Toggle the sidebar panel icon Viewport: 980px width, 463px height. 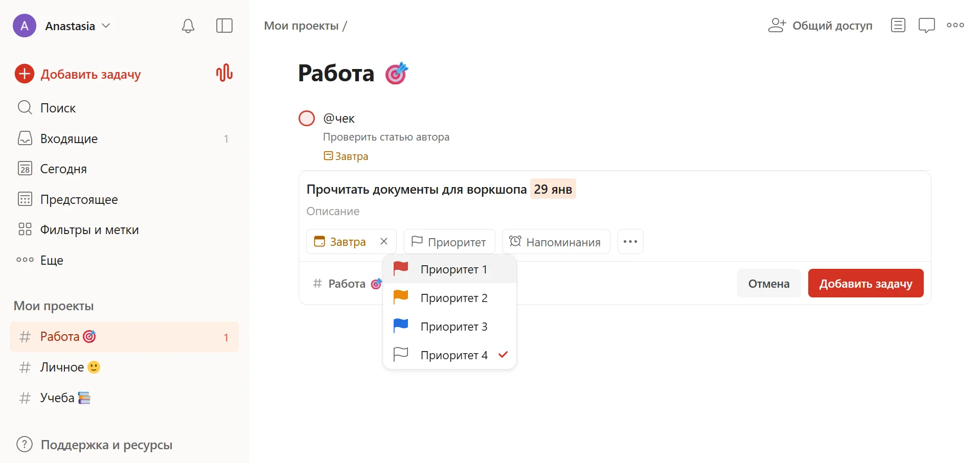pyautogui.click(x=224, y=26)
